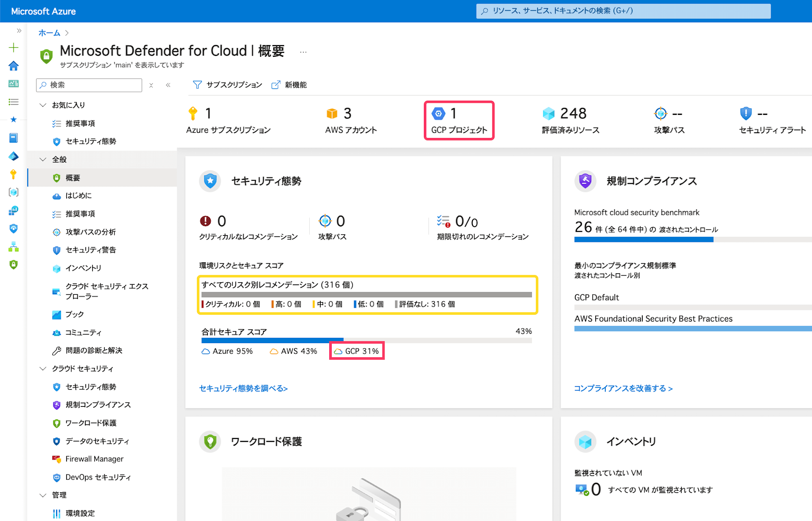
Task: Click the 攻撃パス tile at top
Action: tap(669, 120)
